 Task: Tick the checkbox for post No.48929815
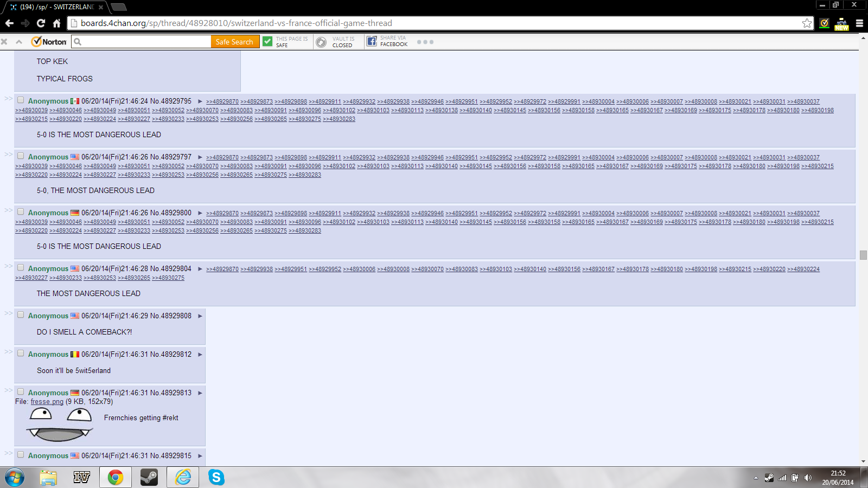pyautogui.click(x=21, y=455)
